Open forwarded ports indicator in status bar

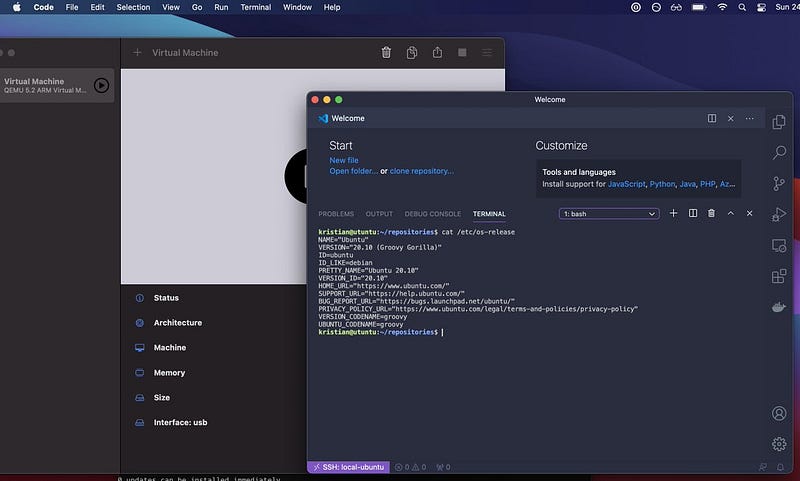[x=443, y=467]
